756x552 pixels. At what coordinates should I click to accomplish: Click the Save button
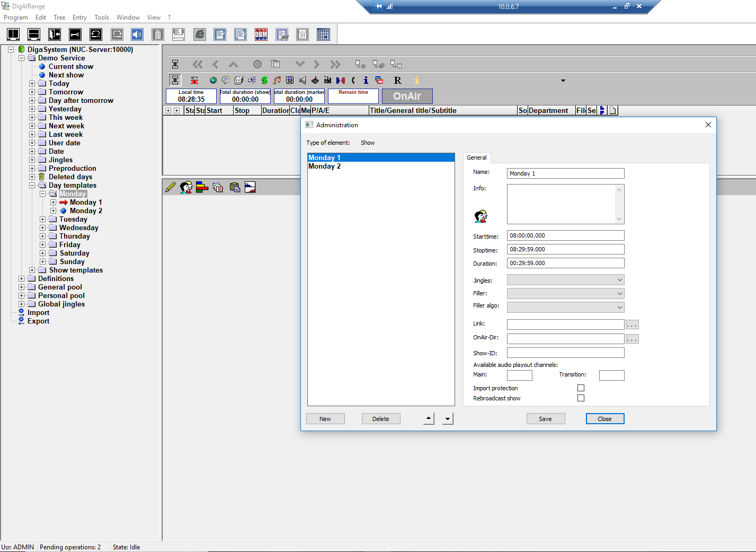click(x=545, y=419)
